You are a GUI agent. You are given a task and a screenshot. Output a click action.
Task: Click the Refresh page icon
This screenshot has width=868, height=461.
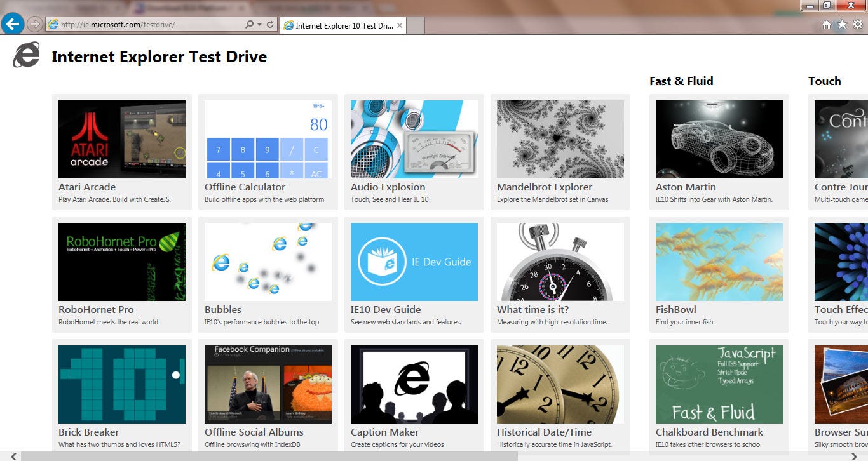pos(270,25)
